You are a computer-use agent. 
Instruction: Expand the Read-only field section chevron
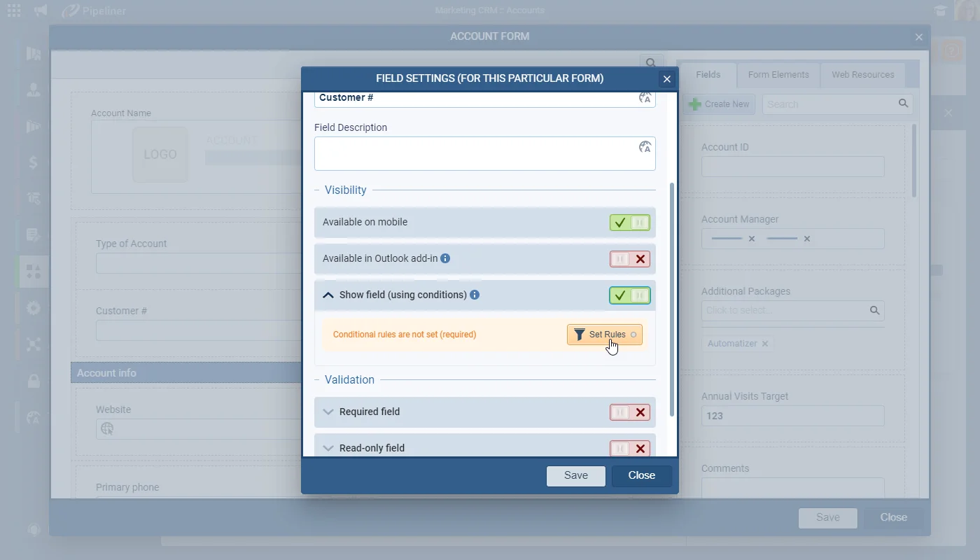(328, 448)
